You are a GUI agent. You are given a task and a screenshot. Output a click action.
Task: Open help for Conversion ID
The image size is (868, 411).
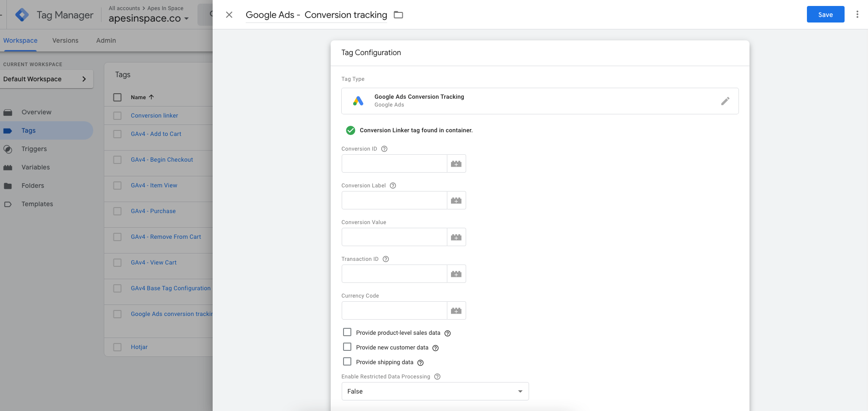pyautogui.click(x=384, y=149)
